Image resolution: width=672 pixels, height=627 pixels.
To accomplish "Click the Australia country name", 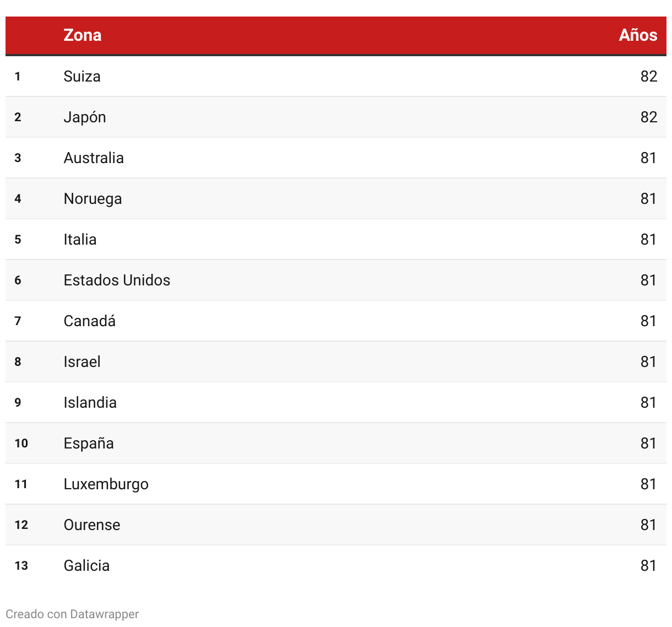I will (94, 158).
